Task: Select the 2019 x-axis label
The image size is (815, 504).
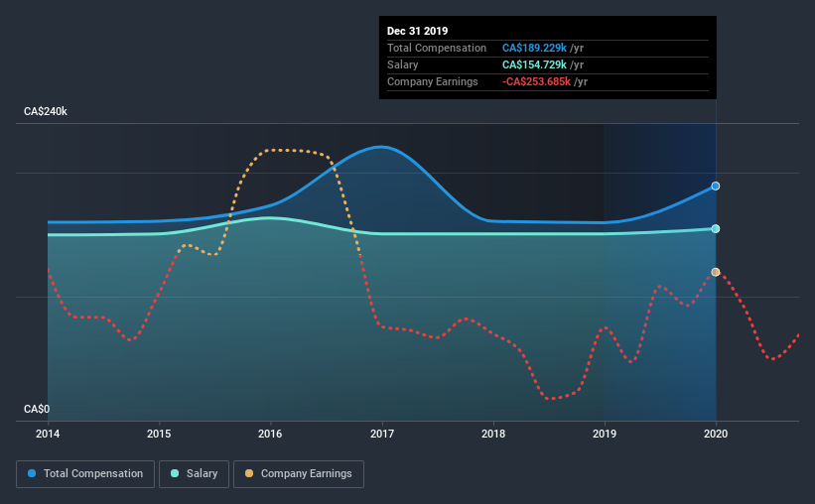Action: (605, 434)
